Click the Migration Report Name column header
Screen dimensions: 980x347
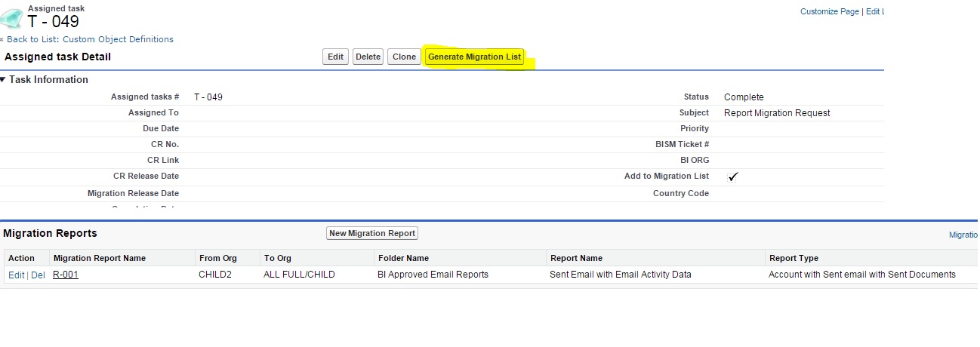click(x=100, y=258)
